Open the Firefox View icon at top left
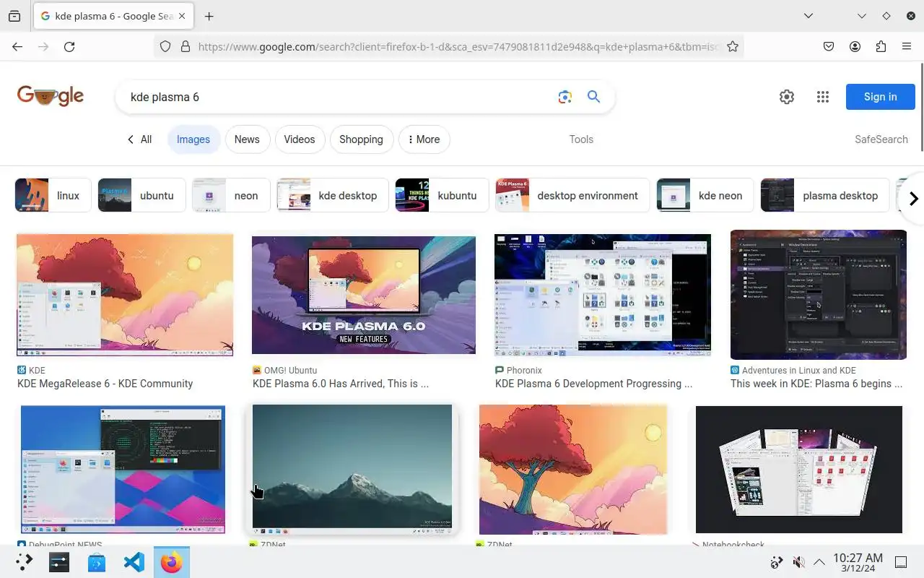This screenshot has width=924, height=578. click(x=14, y=16)
